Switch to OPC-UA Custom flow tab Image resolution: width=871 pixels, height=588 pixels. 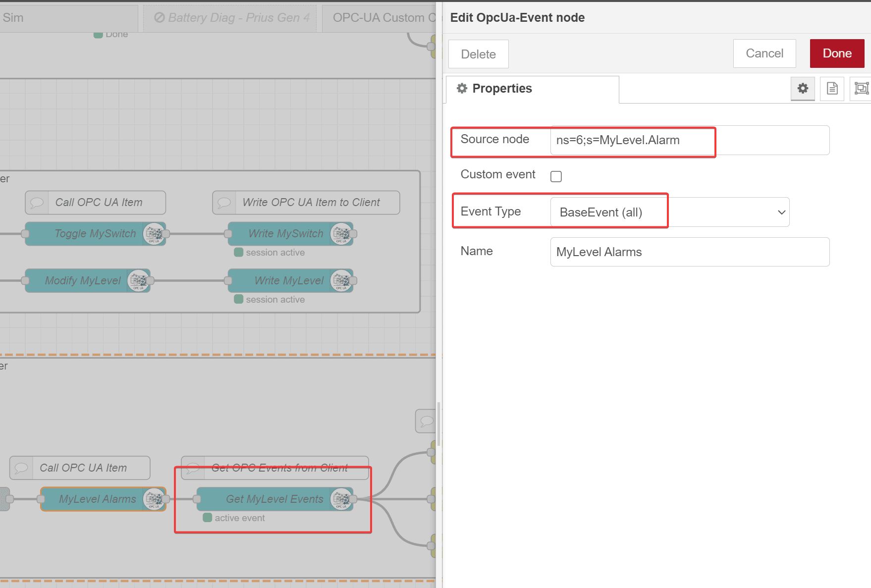379,18
